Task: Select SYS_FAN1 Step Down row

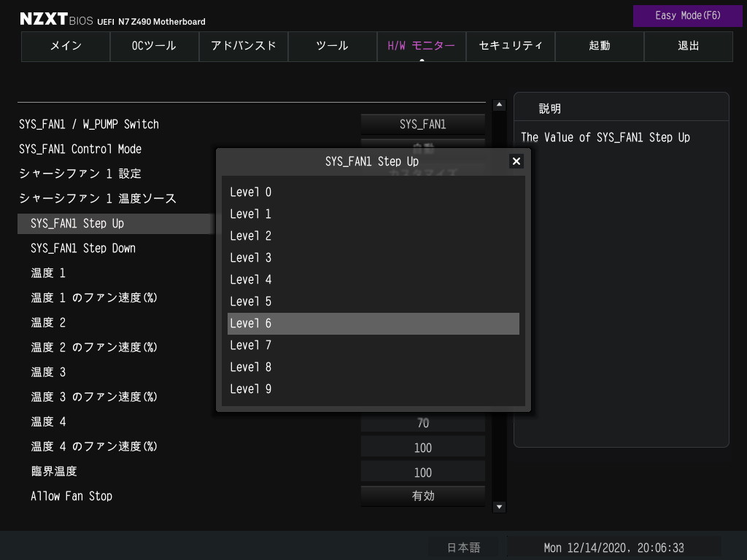Action: tap(83, 249)
